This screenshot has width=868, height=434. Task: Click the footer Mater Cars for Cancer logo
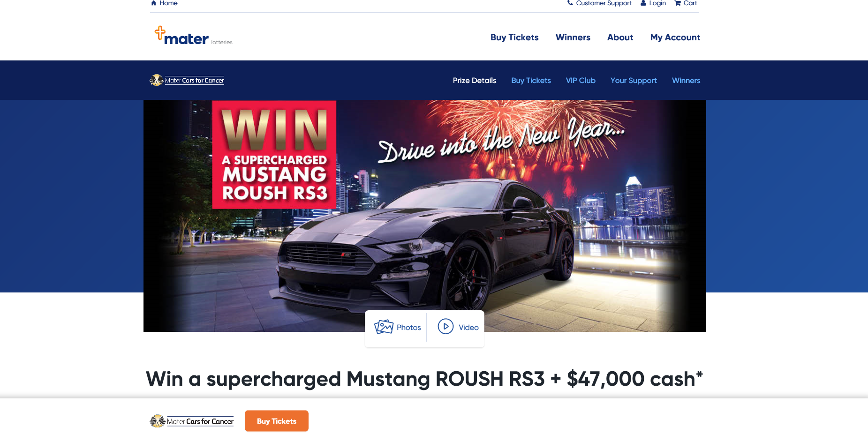[x=192, y=421]
